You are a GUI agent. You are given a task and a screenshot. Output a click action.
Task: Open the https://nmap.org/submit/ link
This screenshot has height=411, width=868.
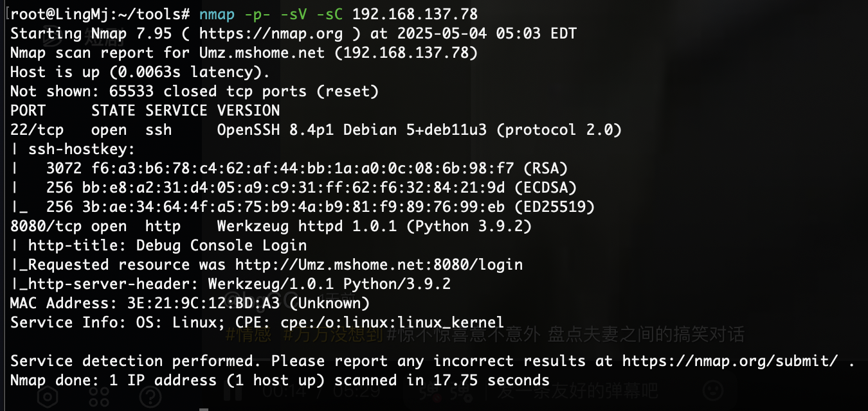point(730,361)
